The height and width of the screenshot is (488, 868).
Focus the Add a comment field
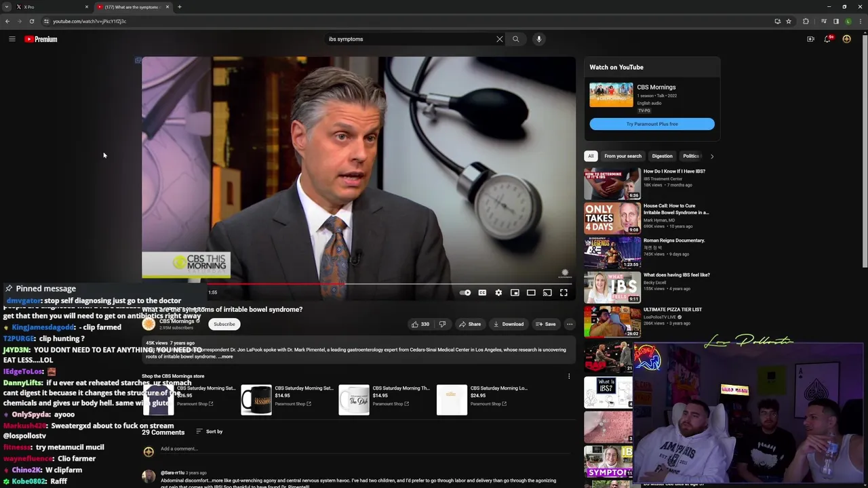pos(366,449)
